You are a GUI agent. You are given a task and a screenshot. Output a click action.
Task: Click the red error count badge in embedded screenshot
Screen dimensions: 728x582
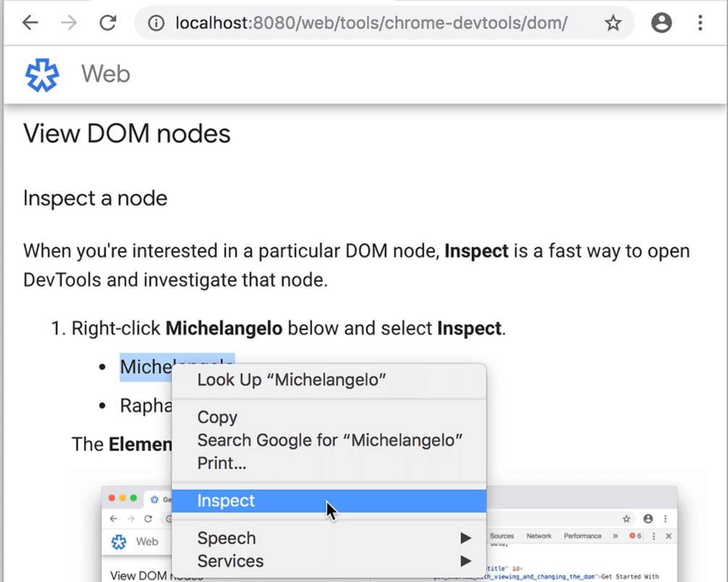click(635, 536)
